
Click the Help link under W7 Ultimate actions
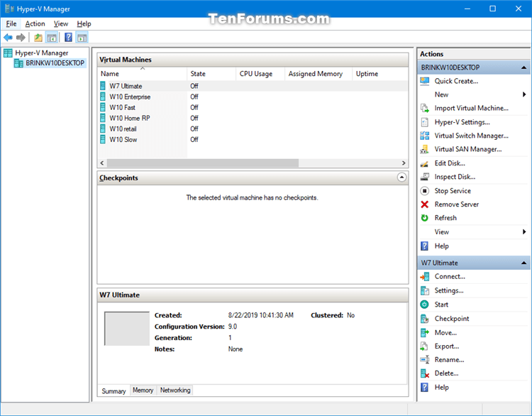coord(441,388)
